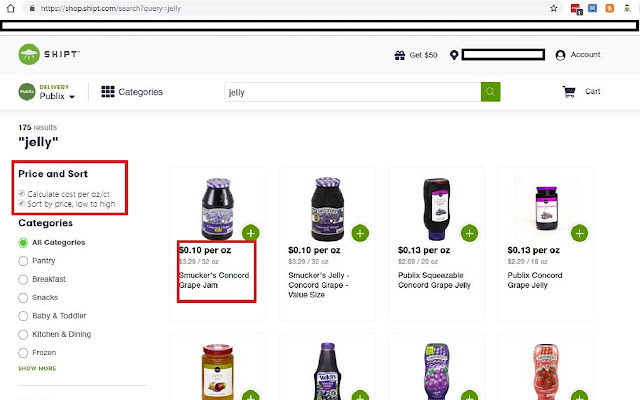Open Publix Squeezable Concord Grape Jelly title
The image size is (640, 400).
[x=434, y=280]
